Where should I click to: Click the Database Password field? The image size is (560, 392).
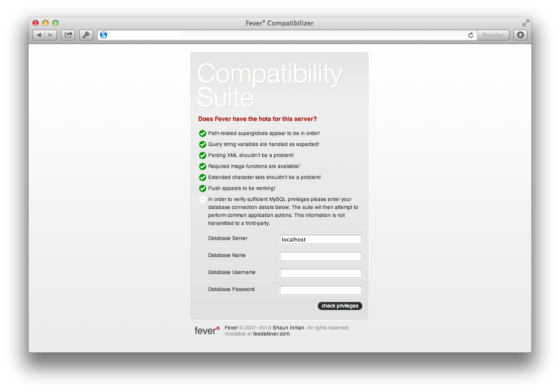[x=320, y=290]
